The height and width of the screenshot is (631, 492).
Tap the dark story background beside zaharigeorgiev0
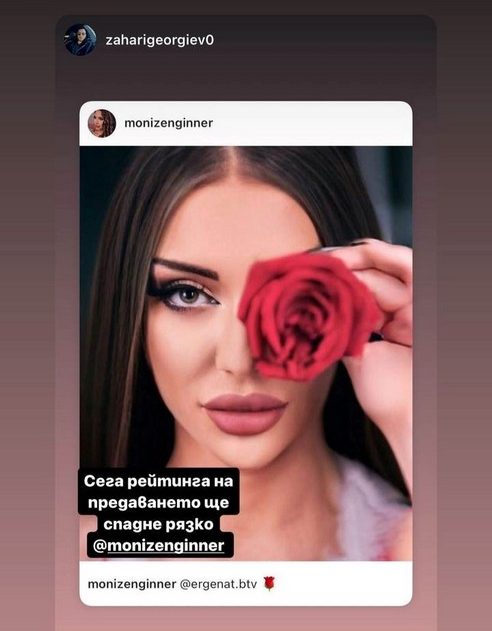tap(322, 40)
